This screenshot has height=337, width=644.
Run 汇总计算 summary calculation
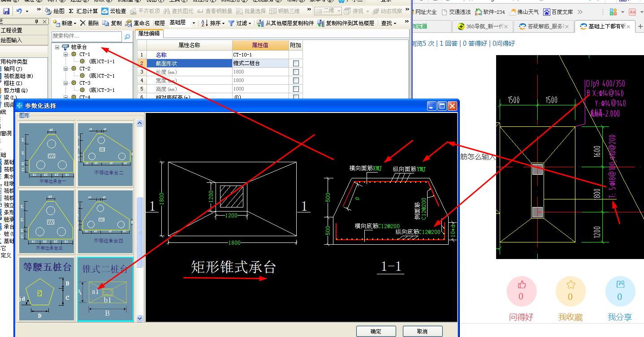83,11
